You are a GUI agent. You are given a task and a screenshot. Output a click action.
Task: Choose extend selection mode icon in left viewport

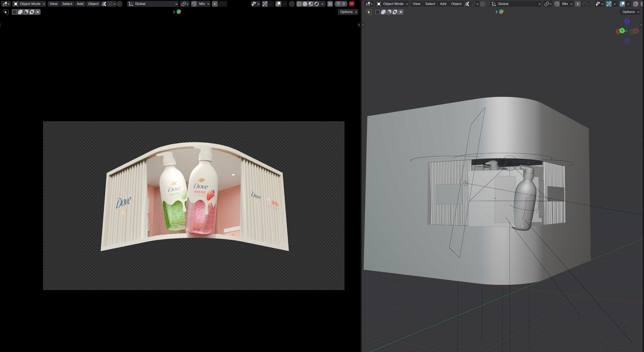tap(20, 12)
